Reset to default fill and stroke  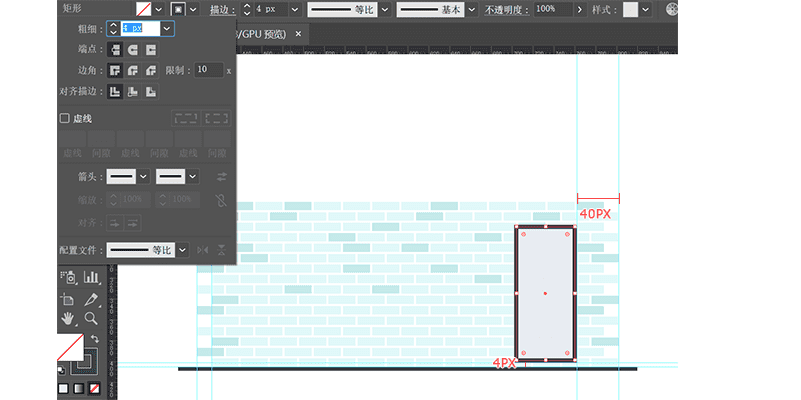[x=61, y=370]
